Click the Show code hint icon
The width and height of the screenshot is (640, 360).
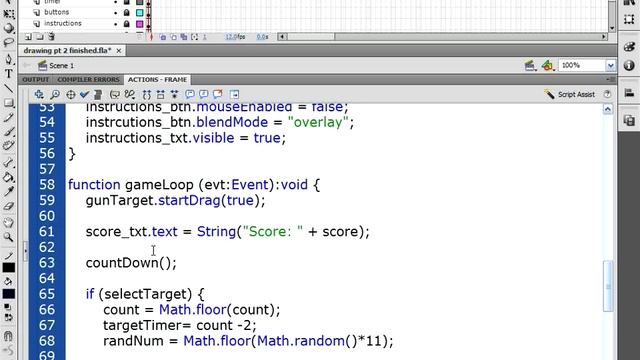pos(115,95)
